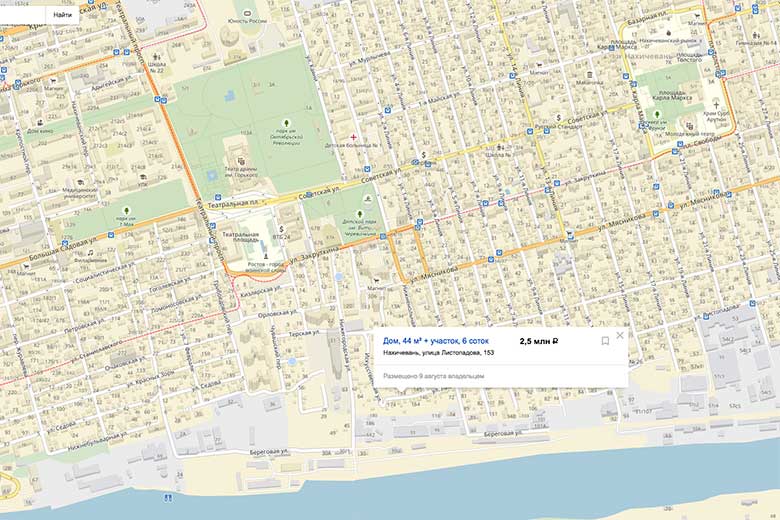This screenshot has width=780, height=520.
Task: Click the Социалистическая ул. street label
Action: click(x=105, y=272)
